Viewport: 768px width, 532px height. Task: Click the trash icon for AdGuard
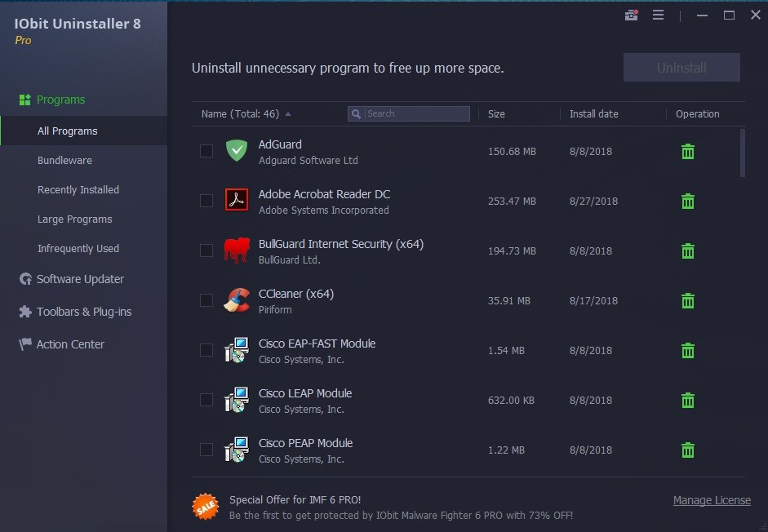coord(688,152)
